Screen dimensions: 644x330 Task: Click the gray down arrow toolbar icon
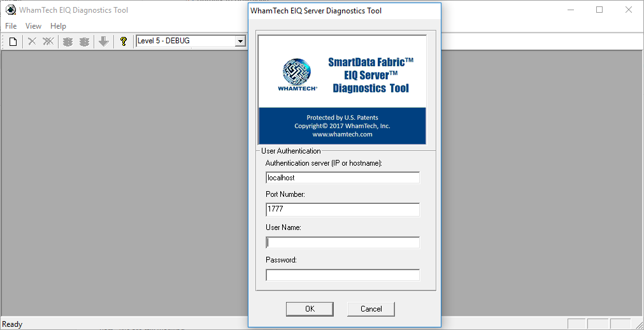pyautogui.click(x=104, y=41)
